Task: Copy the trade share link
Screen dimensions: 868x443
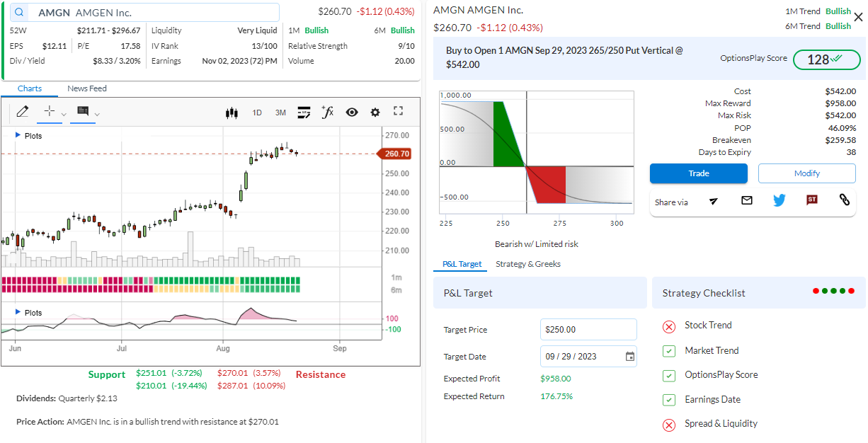Action: (x=844, y=200)
